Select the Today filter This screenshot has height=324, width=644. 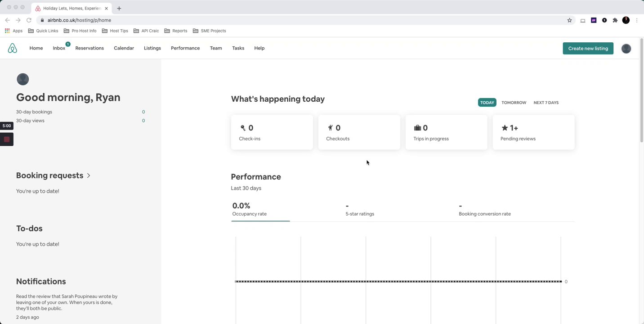point(487,103)
